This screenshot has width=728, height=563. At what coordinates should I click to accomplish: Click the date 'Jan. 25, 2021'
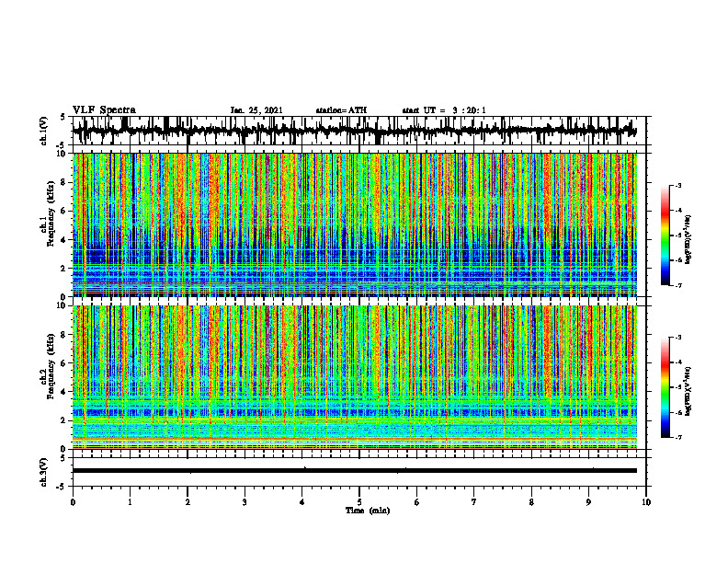(256, 110)
